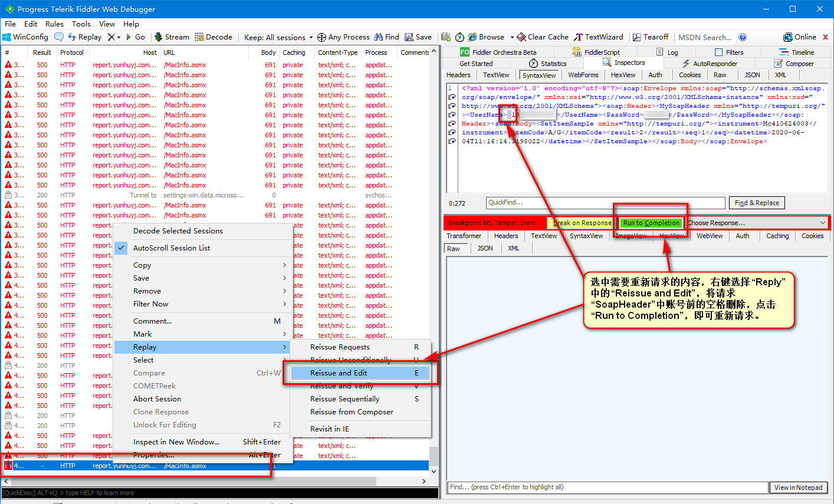Image resolution: width=834 pixels, height=504 pixels.
Task: Toggle Stream mode in toolbar
Action: tap(172, 37)
